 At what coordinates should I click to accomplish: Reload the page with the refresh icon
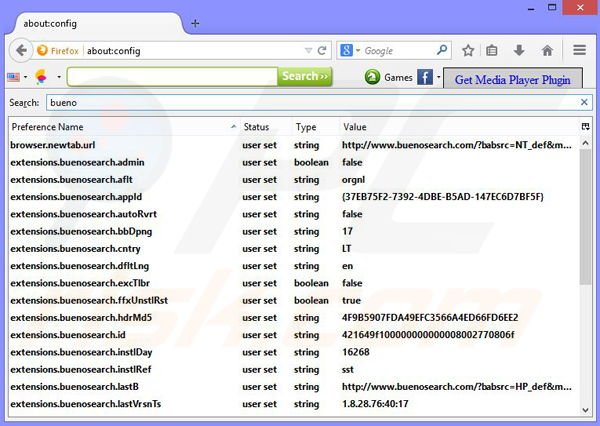coord(322,51)
